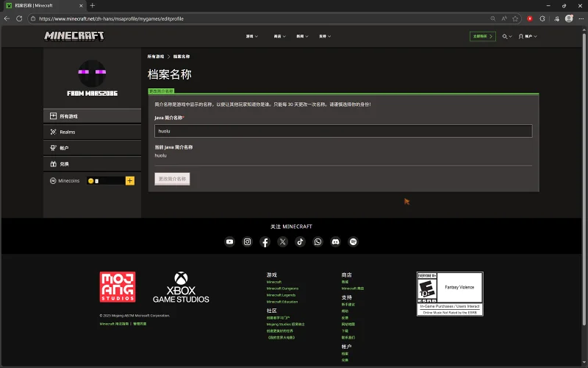The image size is (588, 368).
Task: Expand the 游戏 menu in top navigation
Action: pyautogui.click(x=251, y=36)
